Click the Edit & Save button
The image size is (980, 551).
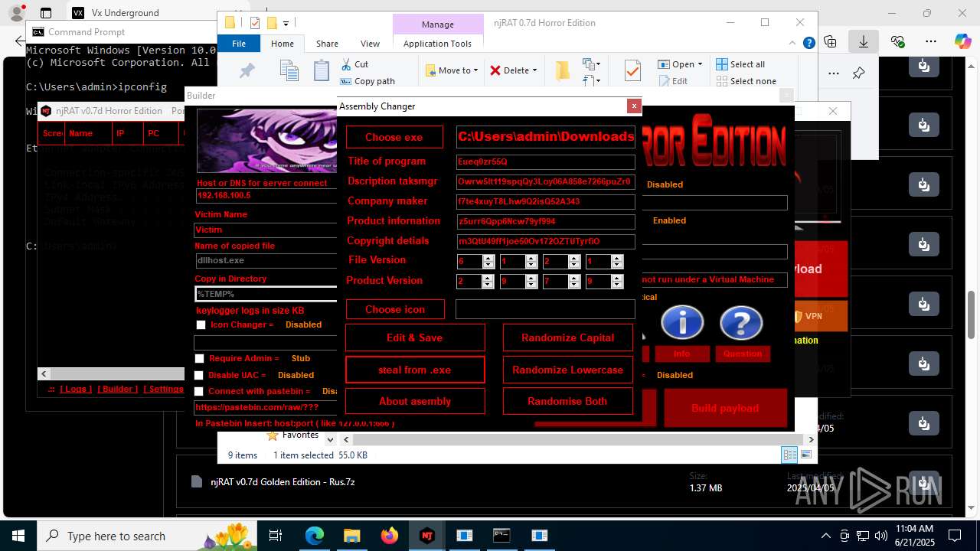pyautogui.click(x=415, y=337)
